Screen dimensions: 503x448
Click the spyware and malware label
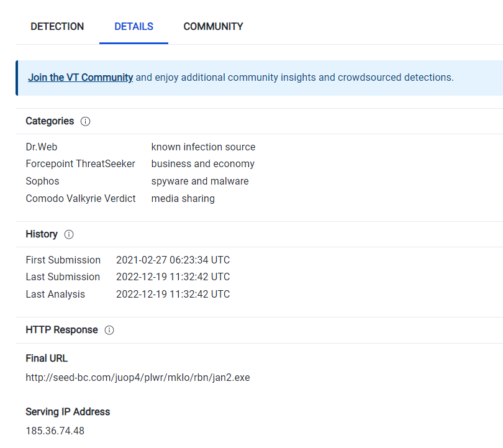pyautogui.click(x=199, y=181)
